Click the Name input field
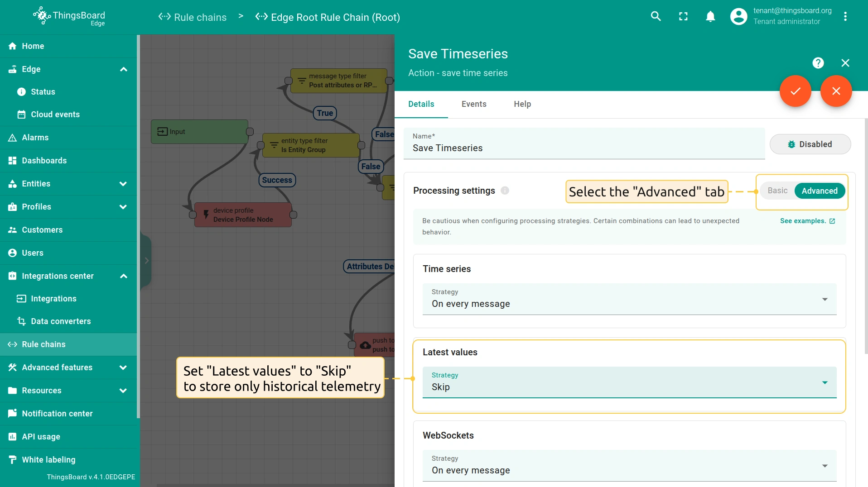 [x=584, y=148]
